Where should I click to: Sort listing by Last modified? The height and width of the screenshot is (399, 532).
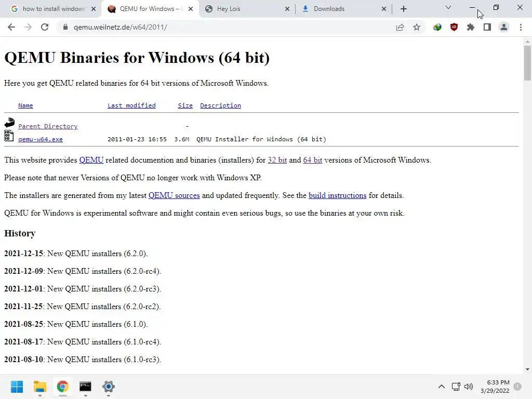pos(131,105)
